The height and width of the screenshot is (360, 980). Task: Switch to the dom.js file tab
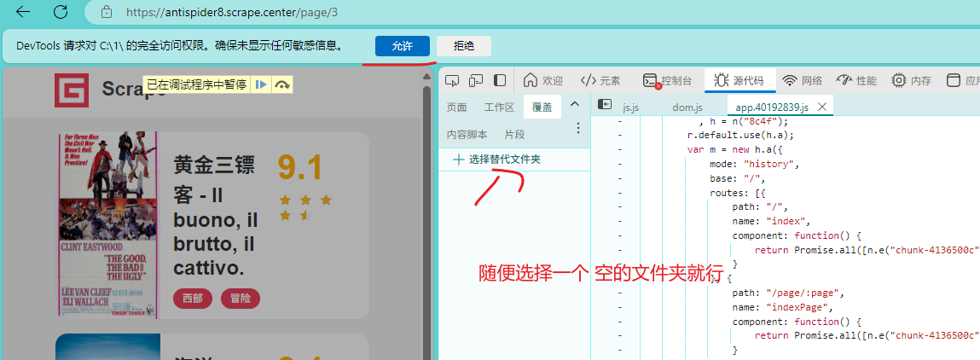687,107
